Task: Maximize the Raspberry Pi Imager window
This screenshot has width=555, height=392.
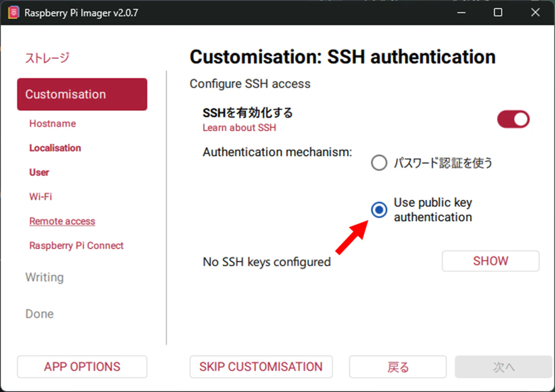Action: pos(498,12)
